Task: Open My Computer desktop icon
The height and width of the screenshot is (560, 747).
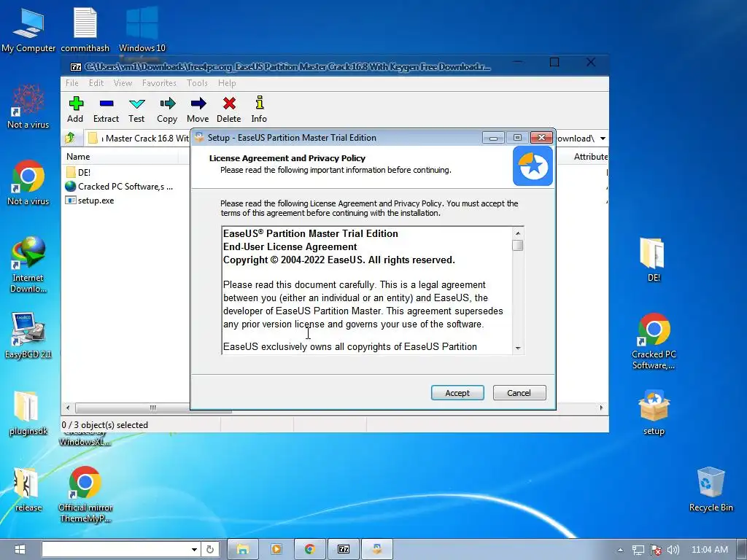Action: [x=28, y=29]
